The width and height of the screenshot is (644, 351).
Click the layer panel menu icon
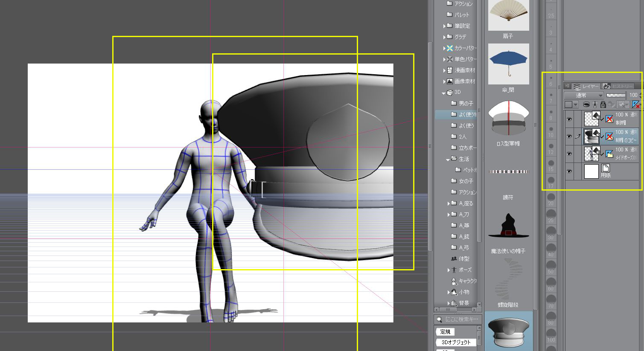(568, 86)
